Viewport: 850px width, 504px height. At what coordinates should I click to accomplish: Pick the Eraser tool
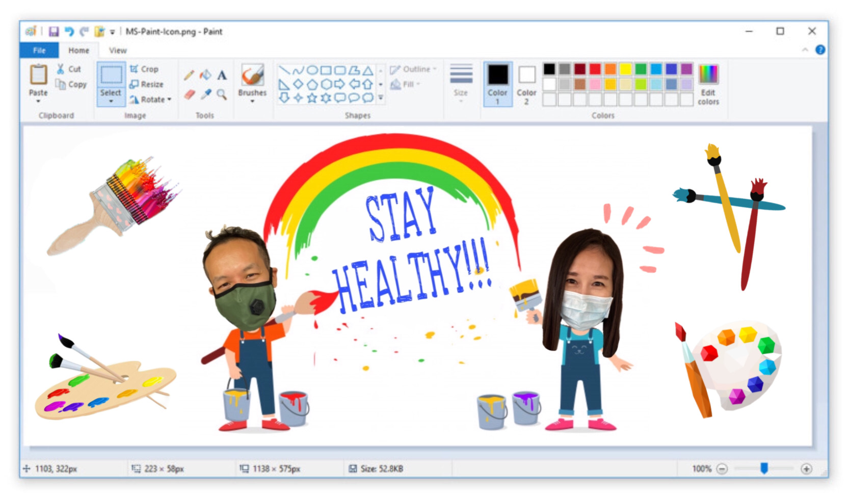pyautogui.click(x=189, y=94)
